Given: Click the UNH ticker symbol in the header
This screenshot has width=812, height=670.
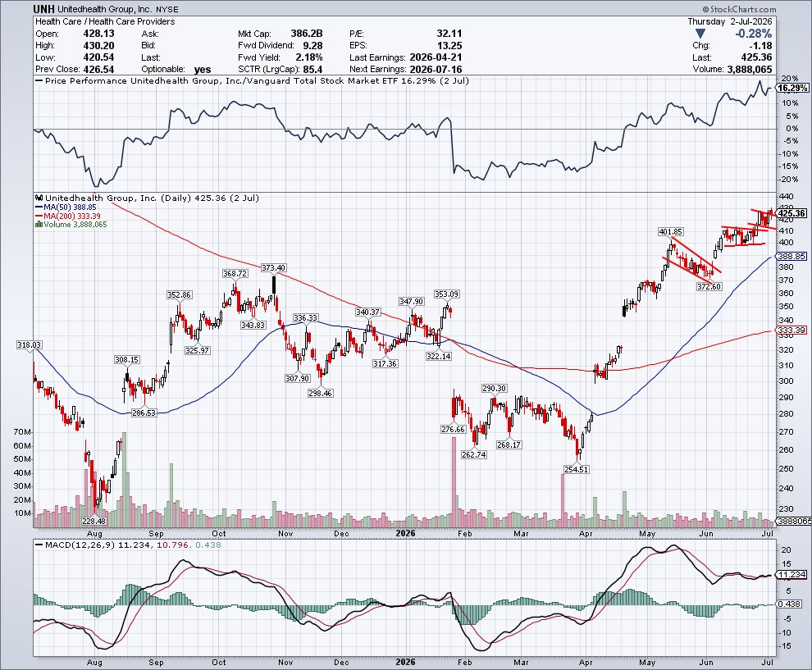Looking at the screenshot, I should pos(44,9).
